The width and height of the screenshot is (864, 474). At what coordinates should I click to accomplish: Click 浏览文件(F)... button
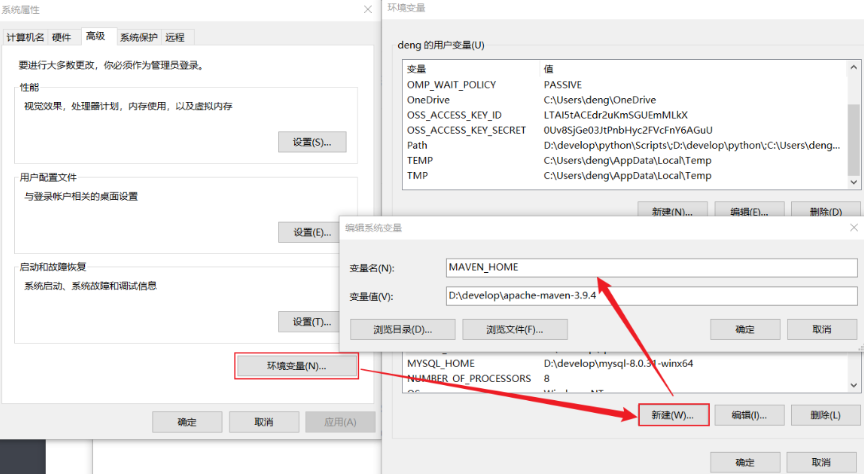pyautogui.click(x=515, y=330)
